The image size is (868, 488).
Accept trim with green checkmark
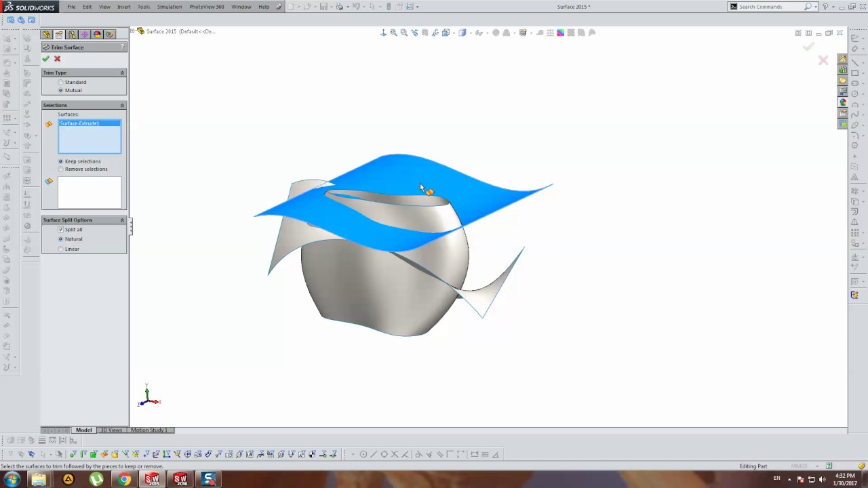[x=46, y=59]
